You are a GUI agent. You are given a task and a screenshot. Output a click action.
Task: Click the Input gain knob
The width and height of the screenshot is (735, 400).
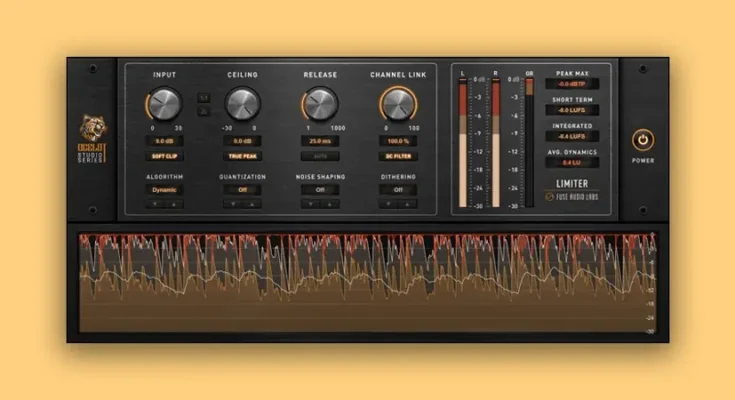pos(165,104)
